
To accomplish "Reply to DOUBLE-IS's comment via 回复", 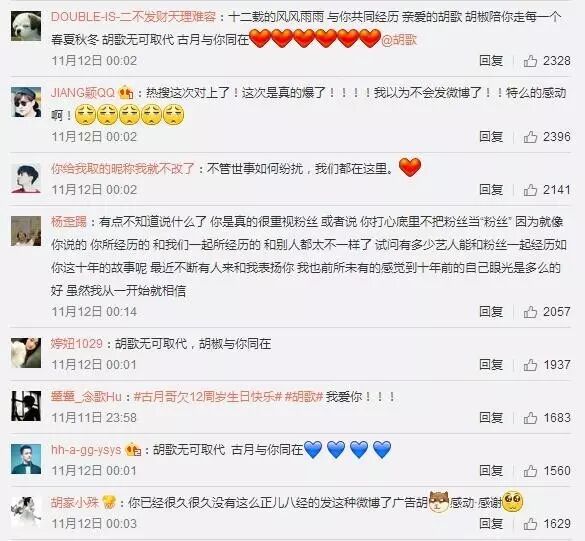I will pyautogui.click(x=491, y=61).
